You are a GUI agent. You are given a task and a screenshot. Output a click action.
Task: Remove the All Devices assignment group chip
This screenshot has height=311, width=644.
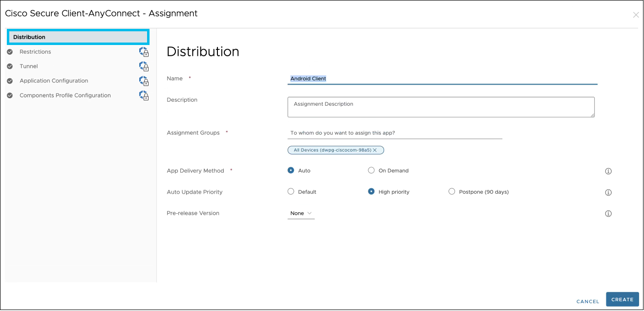click(x=375, y=150)
